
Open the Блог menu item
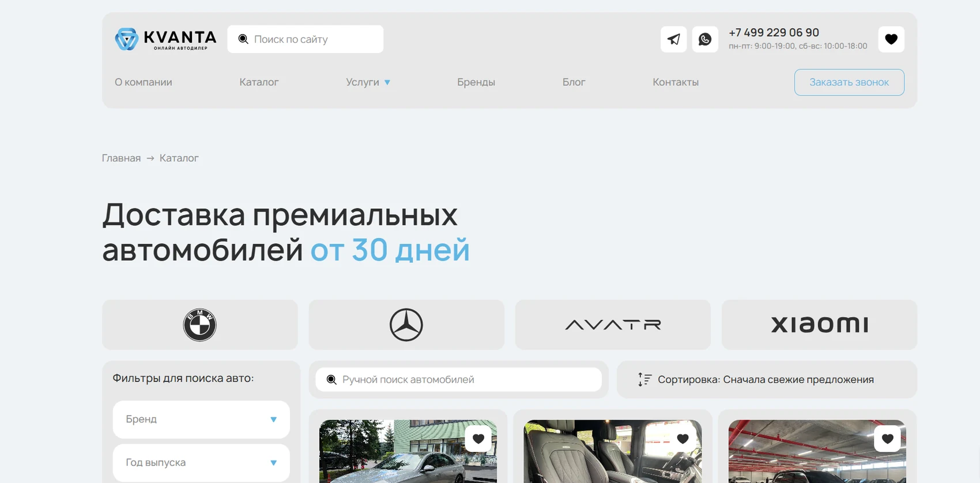[574, 82]
